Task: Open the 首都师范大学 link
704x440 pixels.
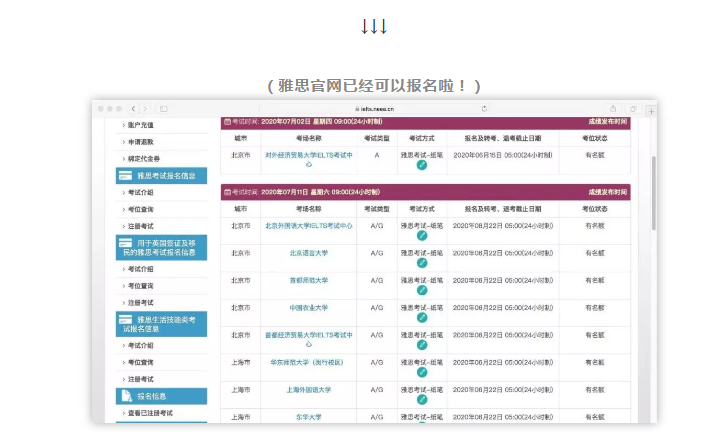Action: tap(309, 281)
